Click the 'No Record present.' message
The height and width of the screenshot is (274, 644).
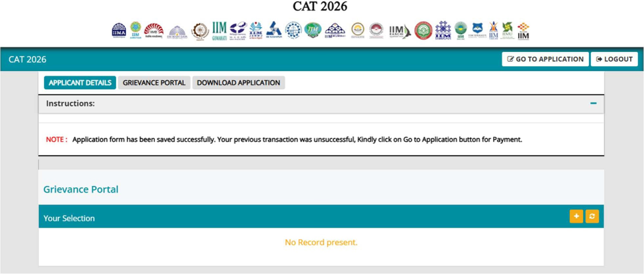click(321, 242)
